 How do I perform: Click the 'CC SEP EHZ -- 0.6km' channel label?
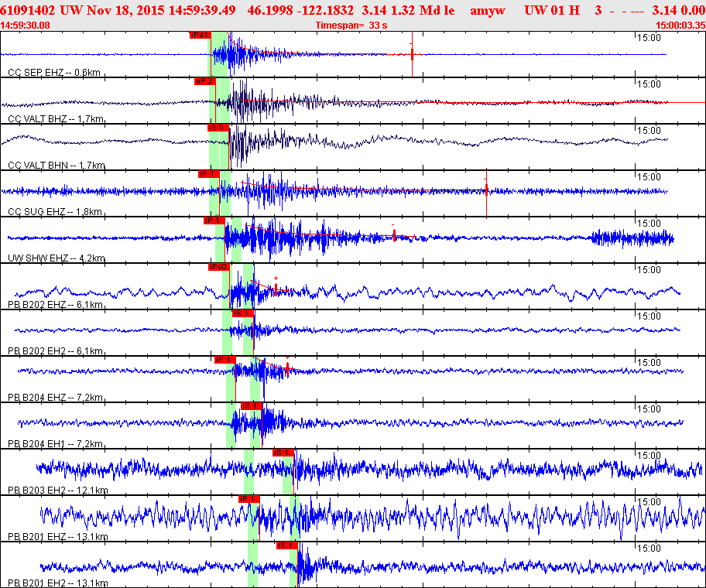54,73
